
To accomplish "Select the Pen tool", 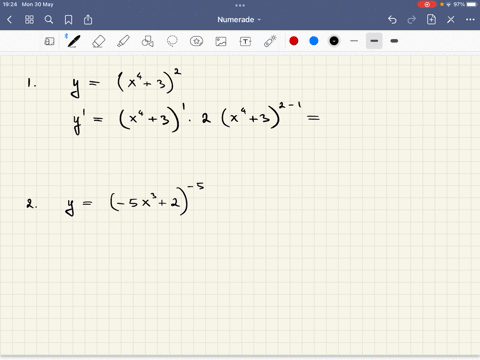I will [73, 41].
